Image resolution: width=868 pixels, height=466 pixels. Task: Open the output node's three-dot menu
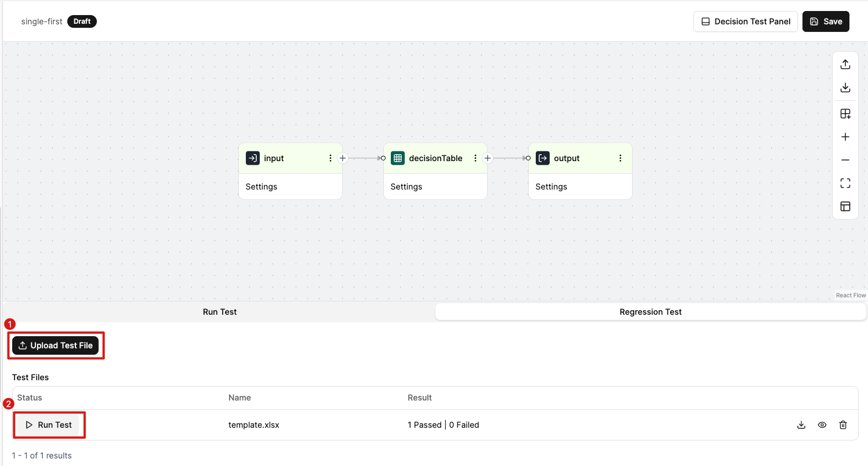click(620, 158)
